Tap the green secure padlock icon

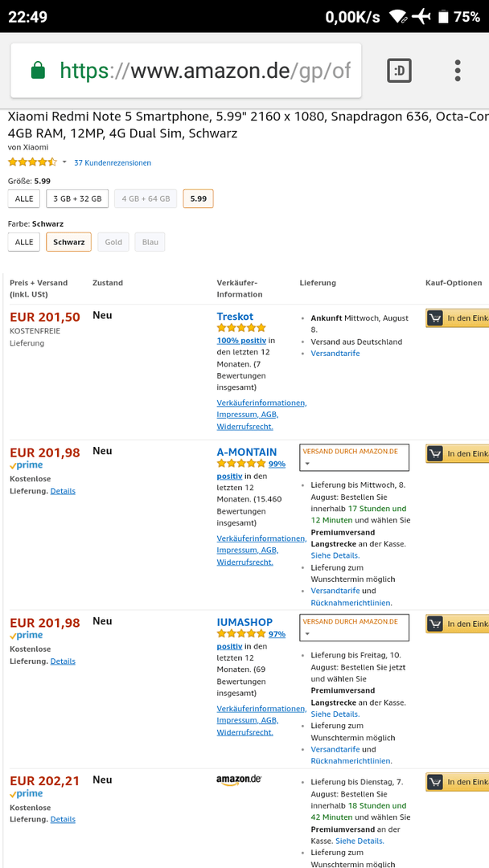coord(38,71)
